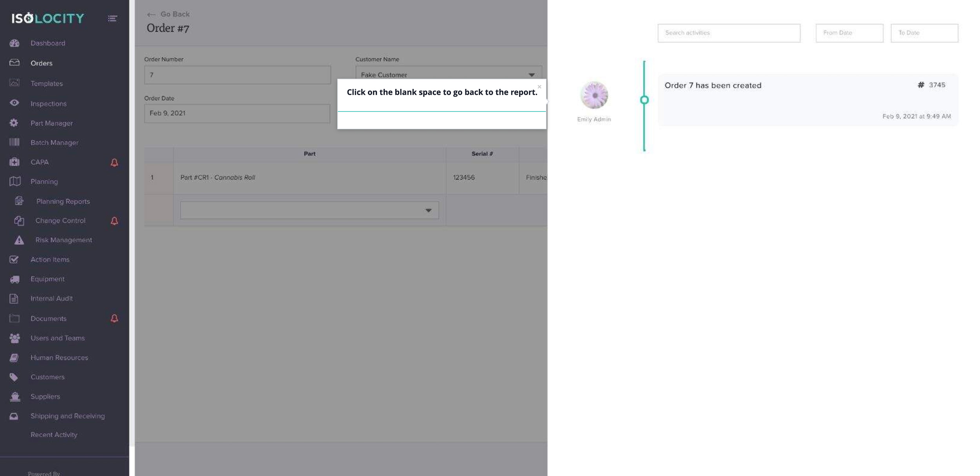The width and height of the screenshot is (980, 476).
Task: Click activity number 3745
Action: click(937, 85)
